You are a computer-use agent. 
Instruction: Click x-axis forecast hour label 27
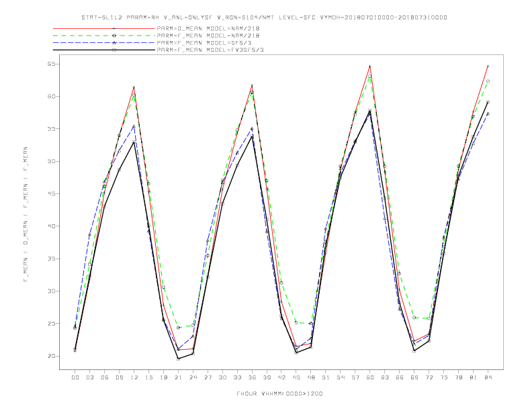(x=208, y=377)
